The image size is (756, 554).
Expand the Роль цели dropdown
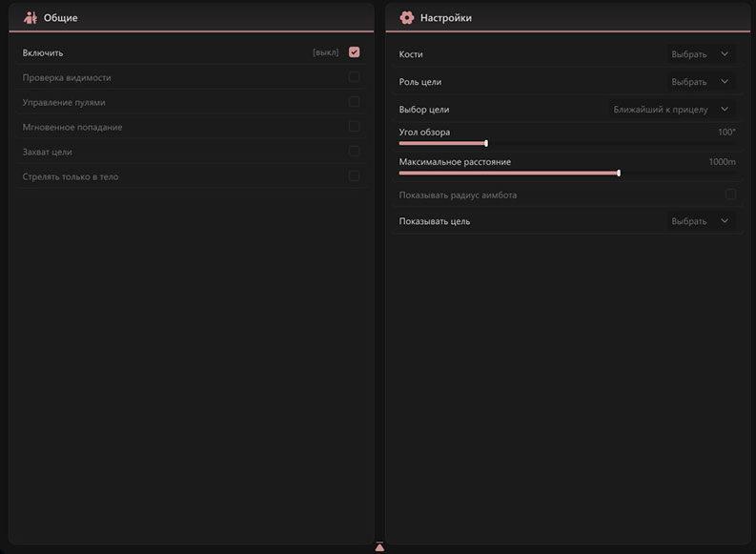[x=699, y=82]
